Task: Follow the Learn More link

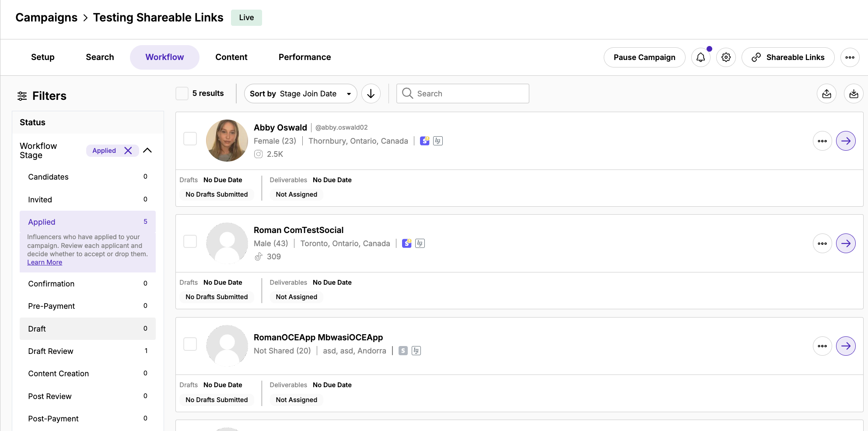Action: pos(45,262)
